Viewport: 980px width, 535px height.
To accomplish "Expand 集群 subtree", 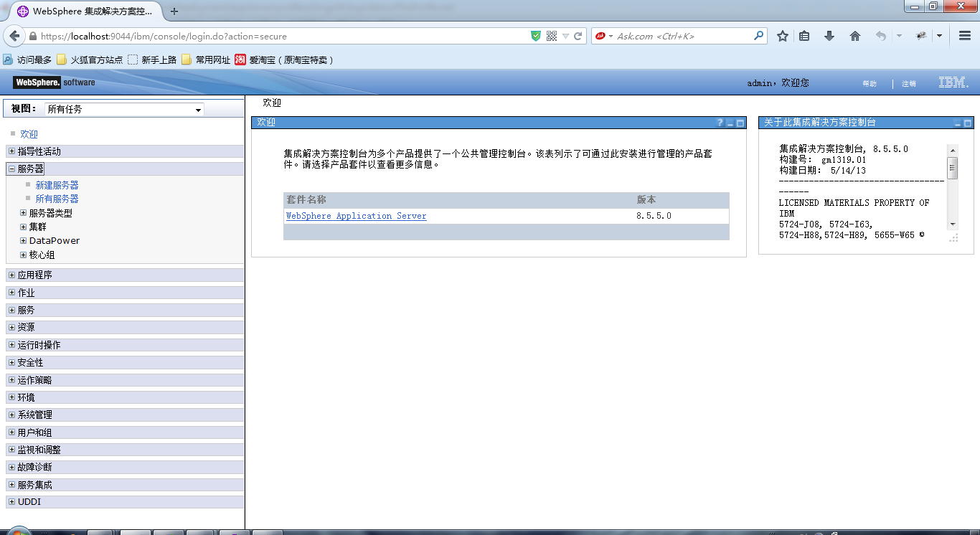I will point(23,227).
